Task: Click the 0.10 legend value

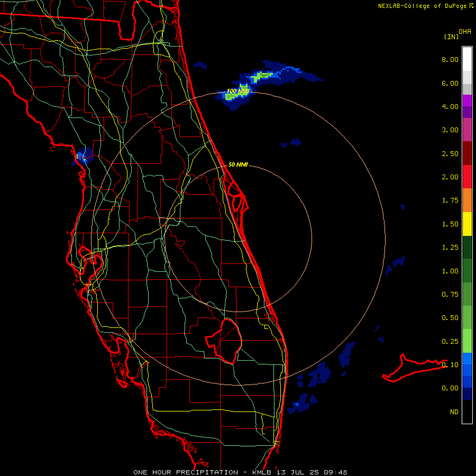Action: pyautogui.click(x=450, y=365)
